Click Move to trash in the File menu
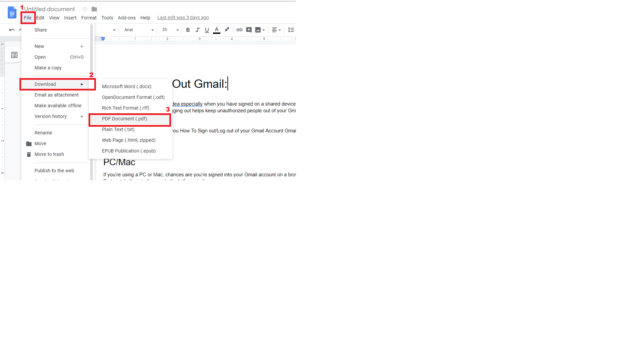The height and width of the screenshot is (362, 644). (x=49, y=154)
